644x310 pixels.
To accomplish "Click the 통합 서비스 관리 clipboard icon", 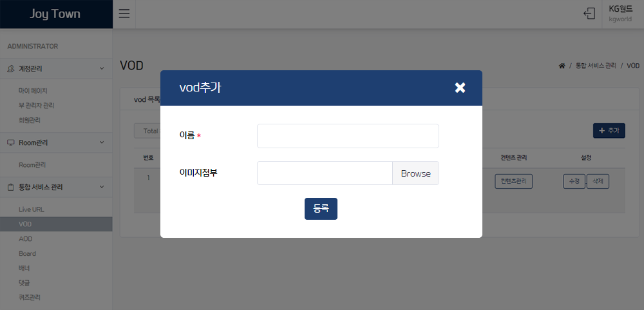I will point(11,187).
